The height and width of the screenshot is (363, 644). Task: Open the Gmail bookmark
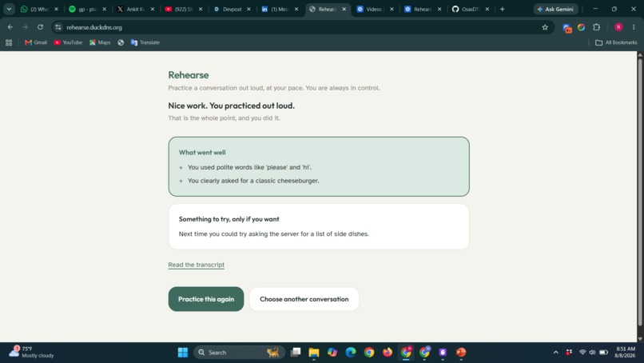(x=36, y=42)
